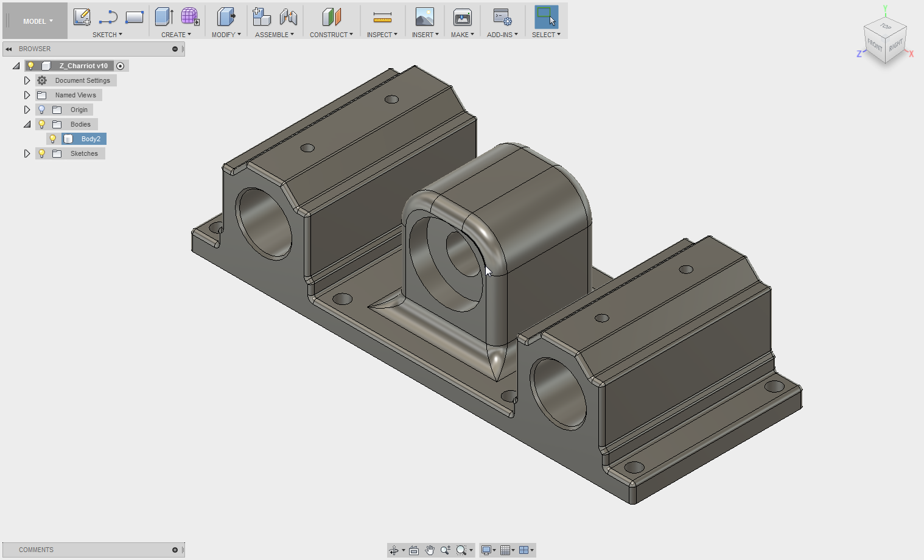Click the Create Sketch icon
This screenshot has width=924, height=560.
pos(82,17)
